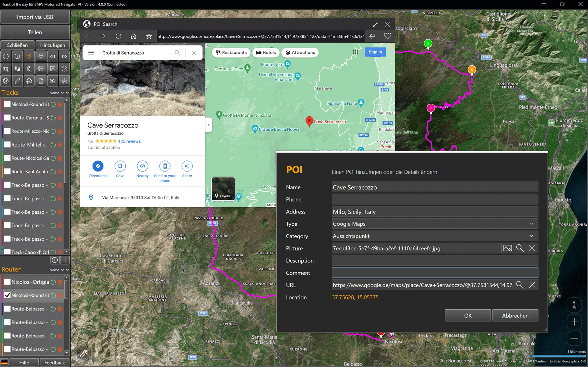Expand the Category dropdown showing Aussichtspunkt
The height and width of the screenshot is (367, 588).
[x=435, y=236]
